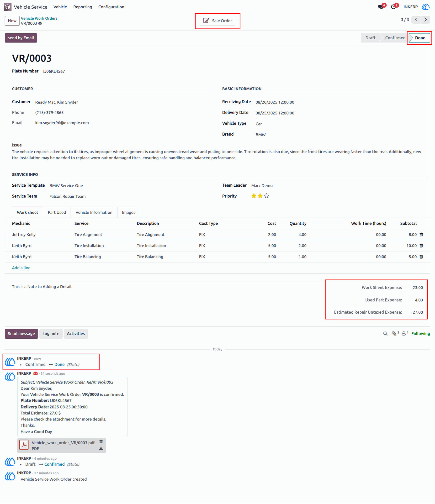Go to the next record arrow
This screenshot has height=504, width=435.
[426, 20]
